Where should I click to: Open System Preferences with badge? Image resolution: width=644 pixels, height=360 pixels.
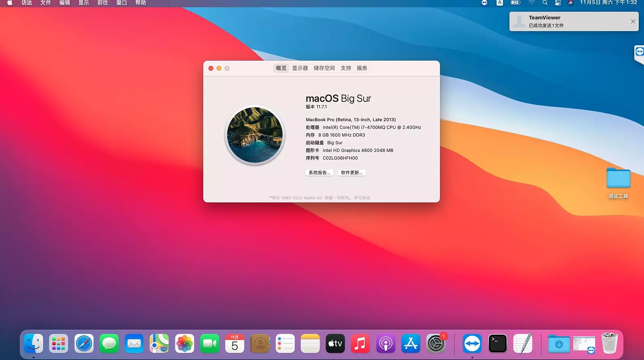point(436,344)
